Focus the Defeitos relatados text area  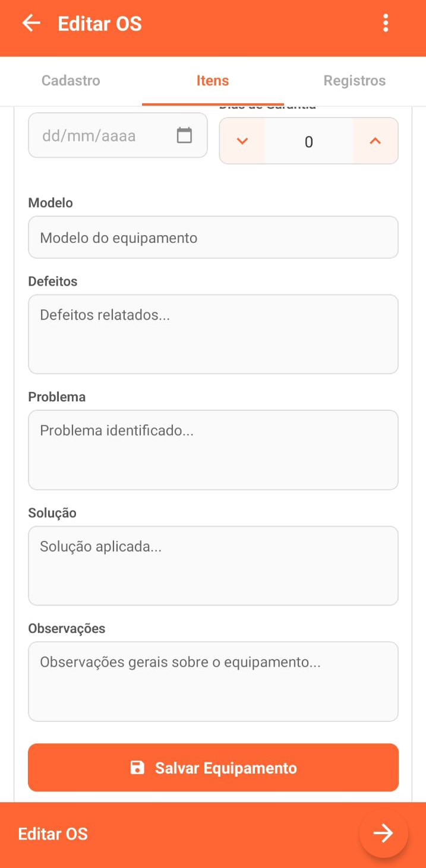pos(213,334)
